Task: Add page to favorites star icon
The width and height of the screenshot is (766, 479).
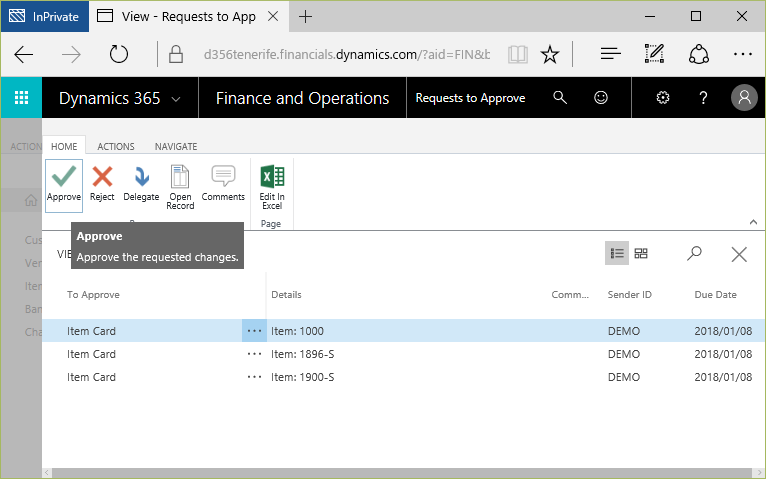Action: pyautogui.click(x=550, y=54)
